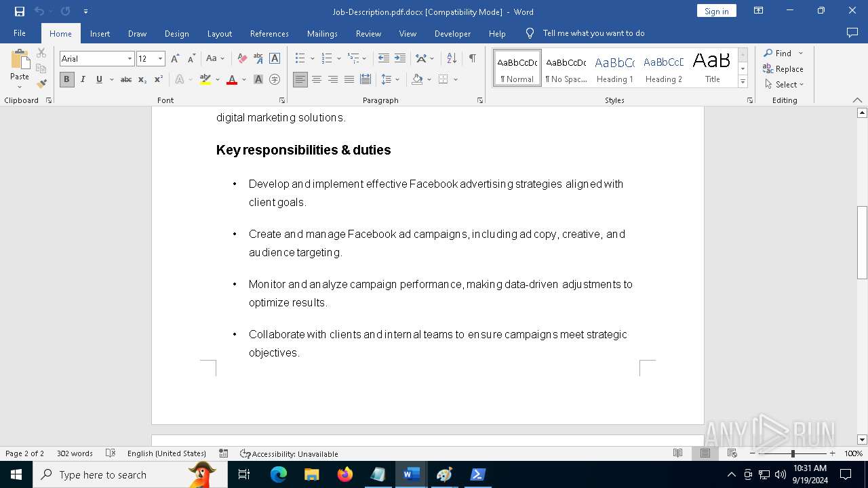
Task: Toggle superscript formatting
Action: tap(159, 79)
